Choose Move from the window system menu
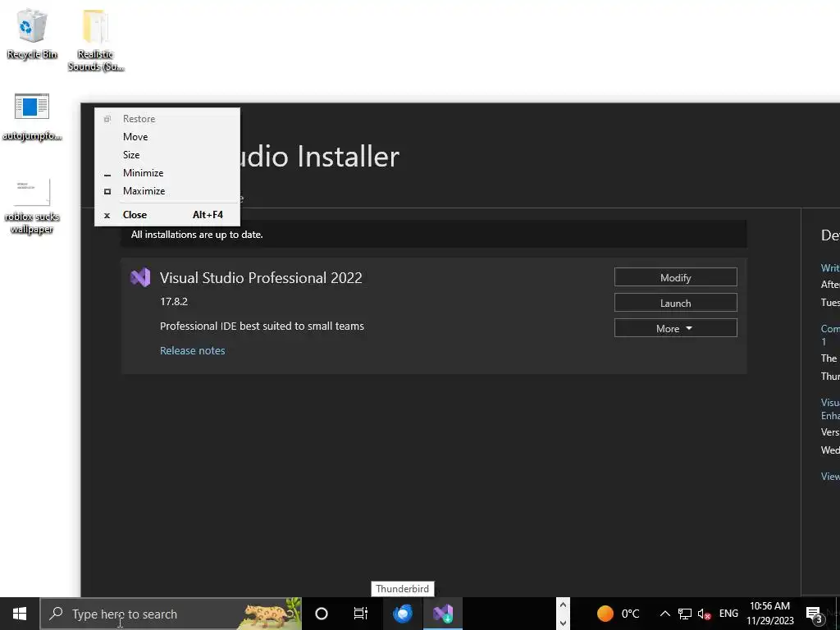Viewport: 840px width, 630px height. click(x=167, y=137)
